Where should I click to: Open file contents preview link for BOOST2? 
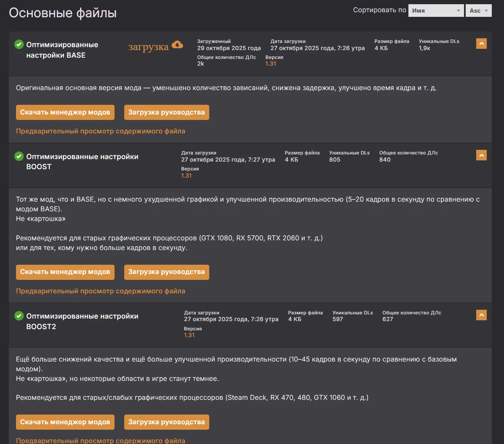coord(101,441)
